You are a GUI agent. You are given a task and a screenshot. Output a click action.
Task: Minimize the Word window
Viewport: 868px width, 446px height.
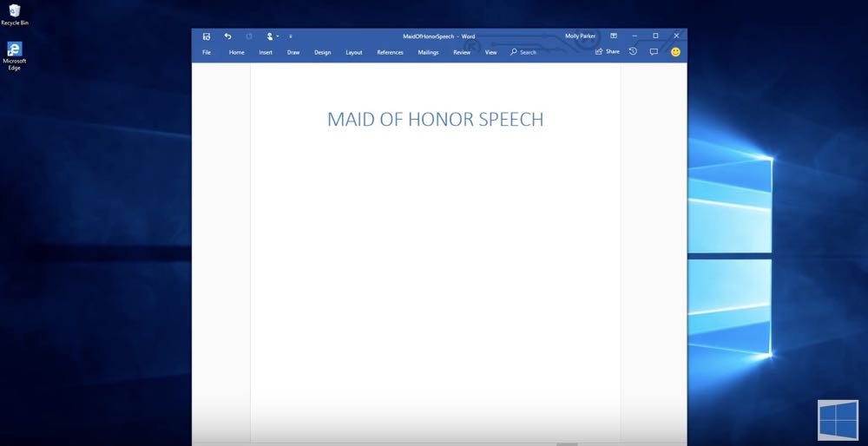pos(635,36)
